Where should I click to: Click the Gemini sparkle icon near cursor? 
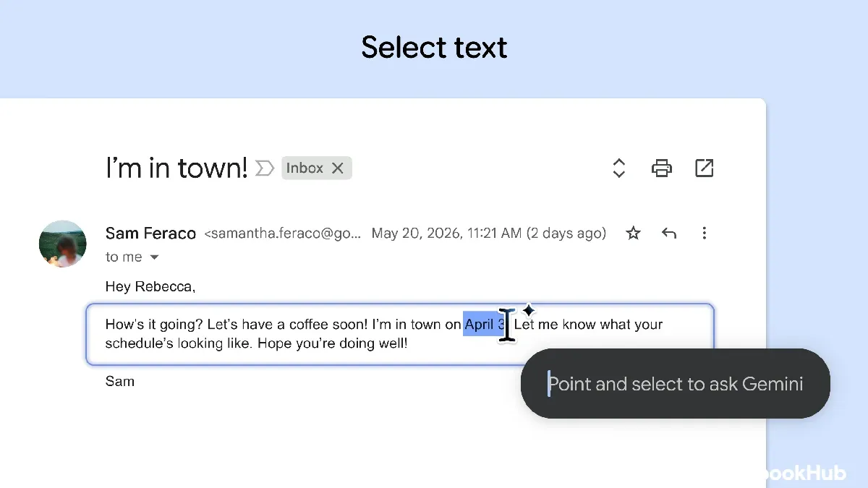(529, 310)
